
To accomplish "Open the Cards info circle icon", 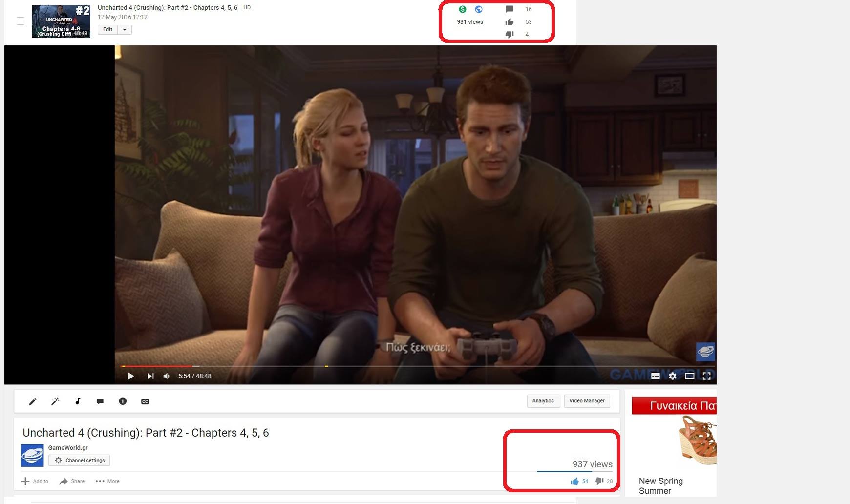I will pyautogui.click(x=123, y=401).
